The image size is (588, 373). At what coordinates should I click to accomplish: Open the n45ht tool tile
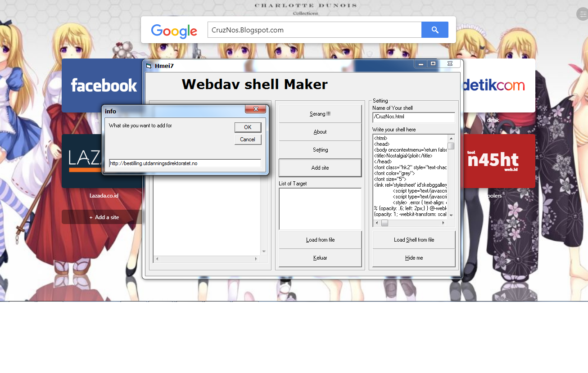tap(498, 161)
